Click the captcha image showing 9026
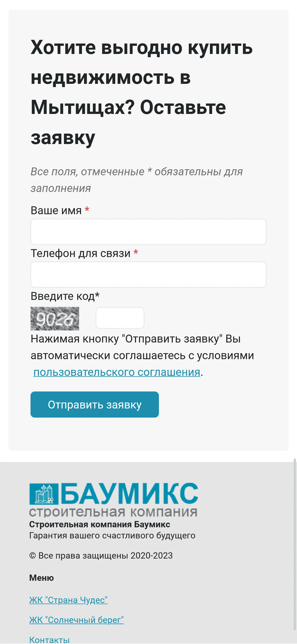This screenshot has height=644, width=297. tap(55, 319)
